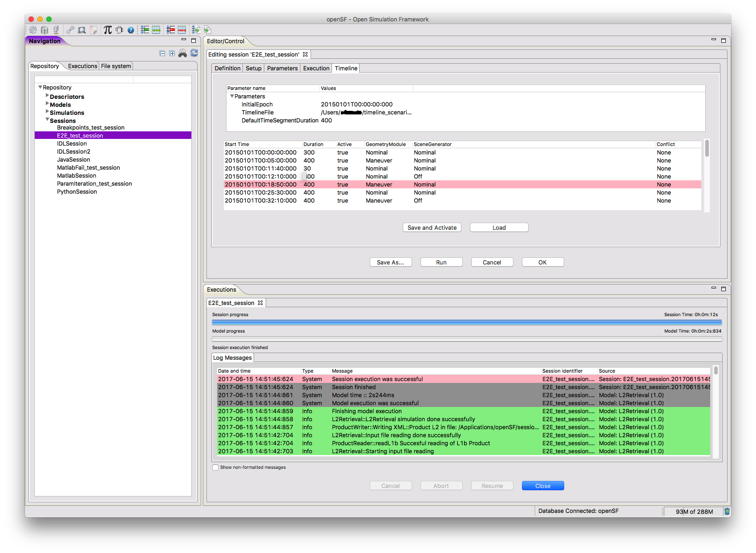Collapse all tree items with minus icon
The height and width of the screenshot is (553, 756).
162,53
